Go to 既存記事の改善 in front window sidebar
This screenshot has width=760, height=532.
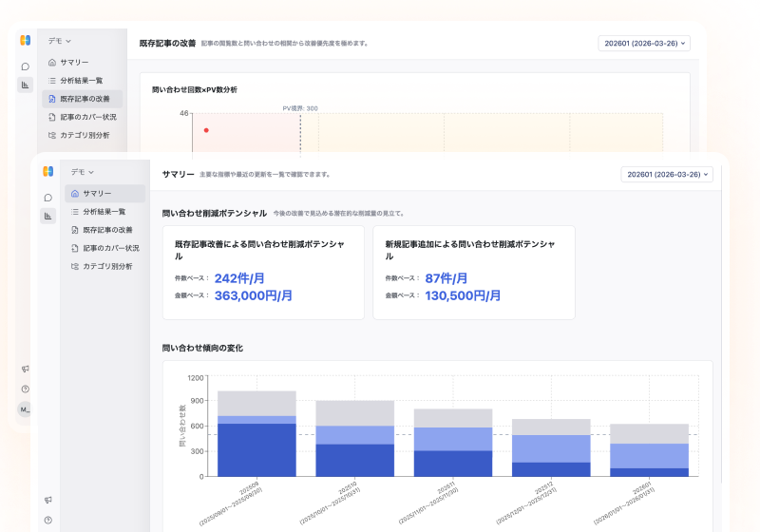105,230
